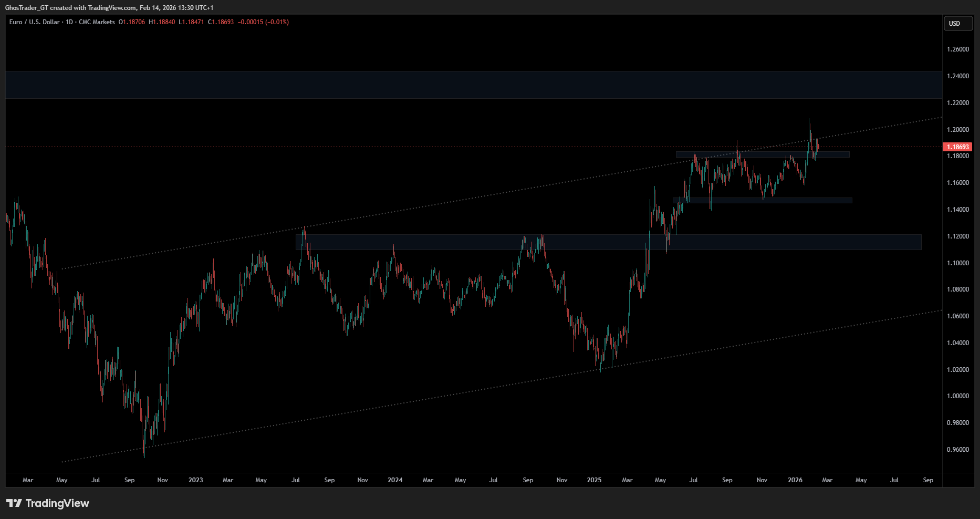
Task: Click the 1.00000 price axis label
Action: pyautogui.click(x=958, y=396)
